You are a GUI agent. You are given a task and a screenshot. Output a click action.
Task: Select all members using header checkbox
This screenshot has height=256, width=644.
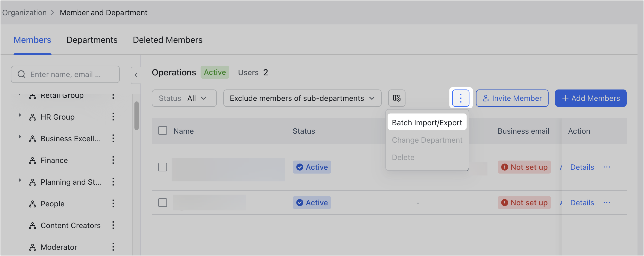coord(162,130)
